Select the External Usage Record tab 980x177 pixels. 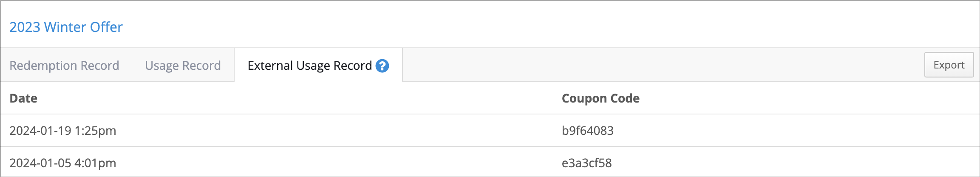pyautogui.click(x=318, y=66)
